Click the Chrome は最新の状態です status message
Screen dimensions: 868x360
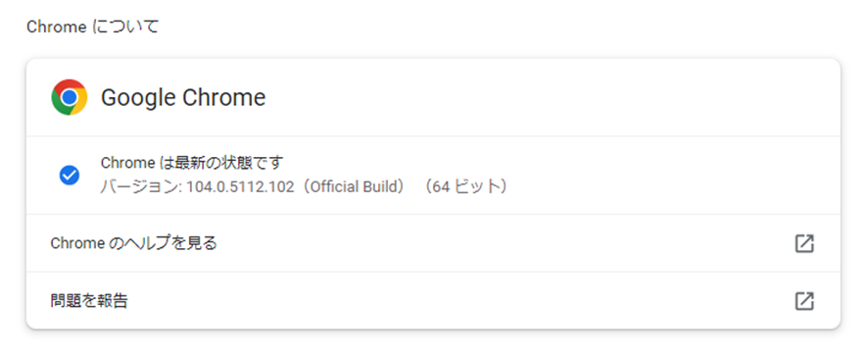192,163
